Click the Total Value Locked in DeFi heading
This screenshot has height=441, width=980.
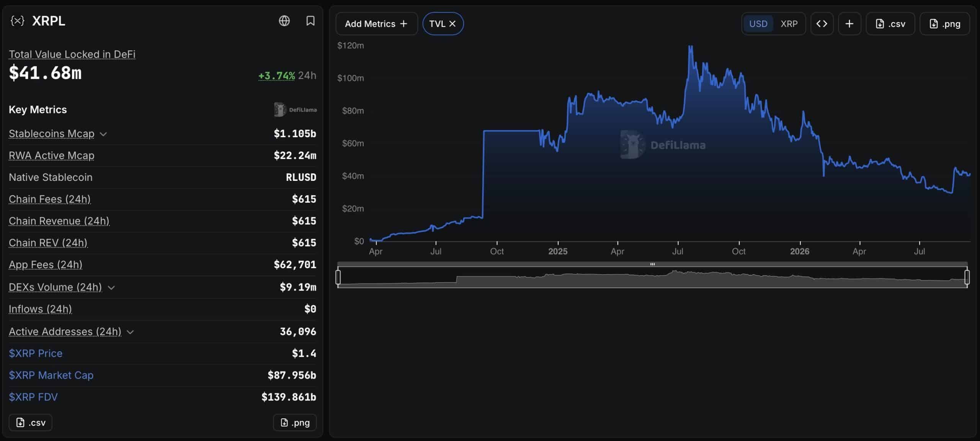[72, 54]
